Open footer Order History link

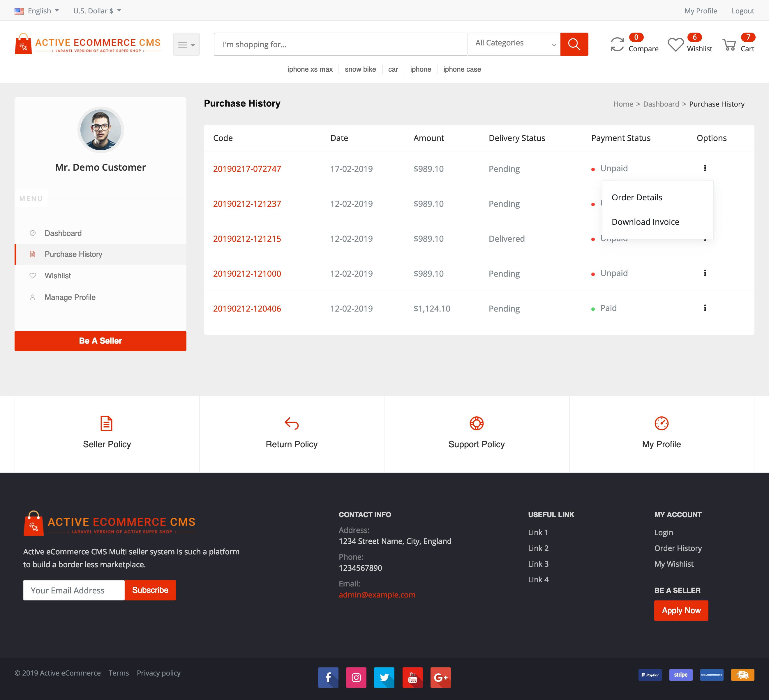click(x=678, y=548)
